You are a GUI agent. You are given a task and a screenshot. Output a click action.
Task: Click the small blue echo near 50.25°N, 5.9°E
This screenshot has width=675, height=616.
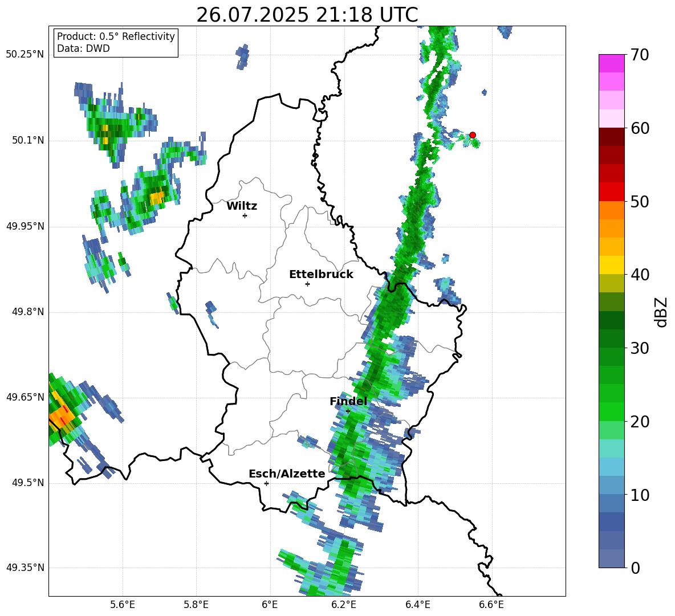[x=242, y=56]
